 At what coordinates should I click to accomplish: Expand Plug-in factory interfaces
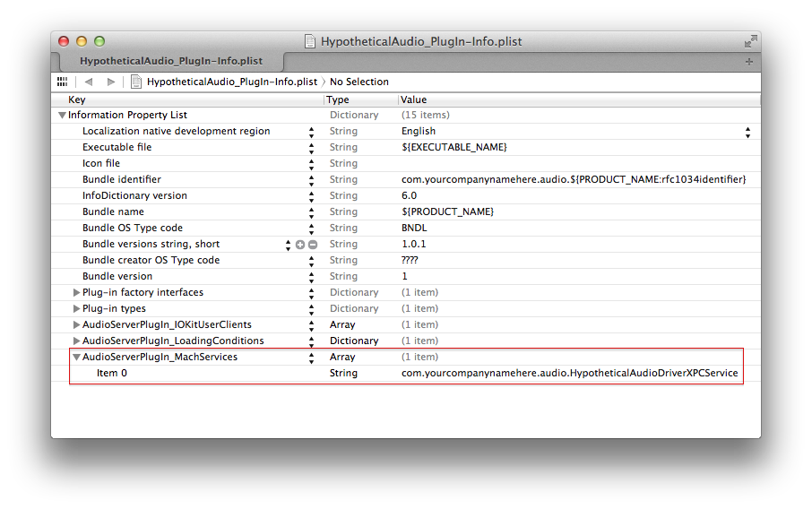[x=76, y=293]
